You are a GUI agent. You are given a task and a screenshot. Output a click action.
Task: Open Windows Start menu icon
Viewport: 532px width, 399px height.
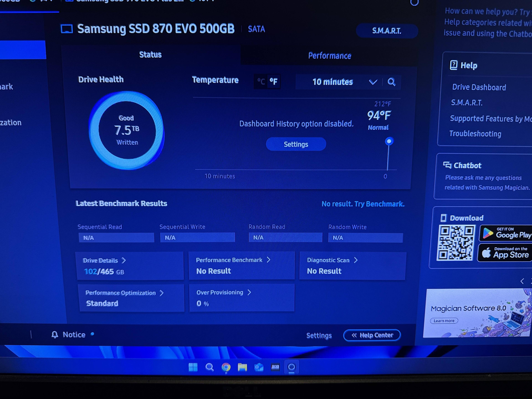click(x=193, y=367)
